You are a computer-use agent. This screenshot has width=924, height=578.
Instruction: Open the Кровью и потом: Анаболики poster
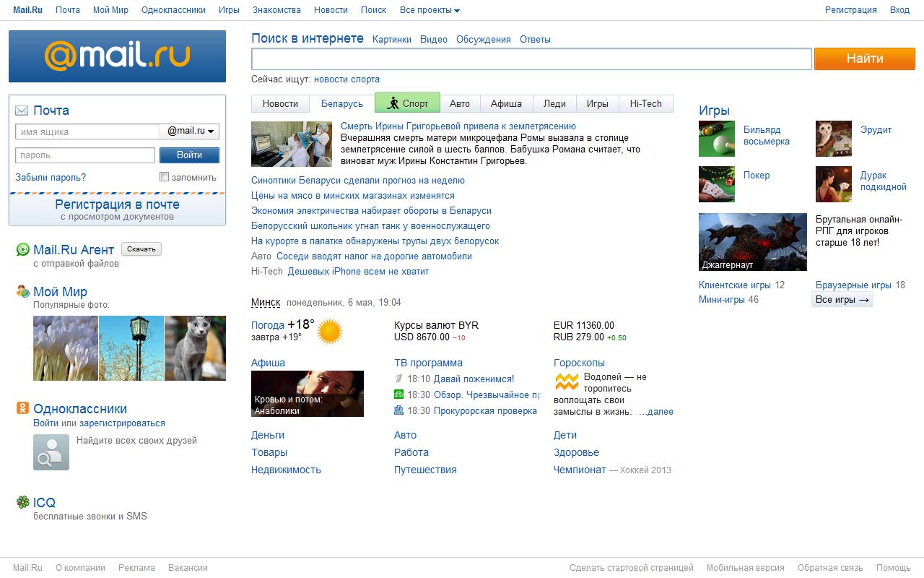tap(308, 394)
